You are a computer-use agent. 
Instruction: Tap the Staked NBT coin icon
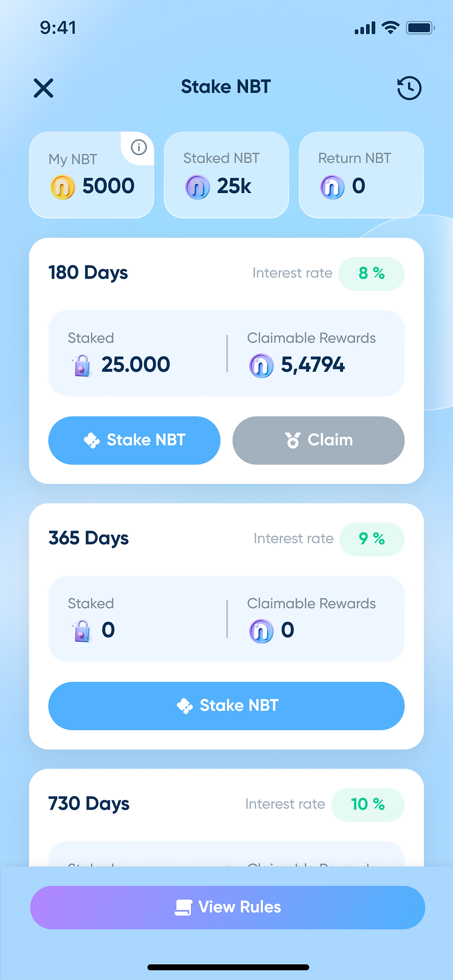tap(197, 187)
